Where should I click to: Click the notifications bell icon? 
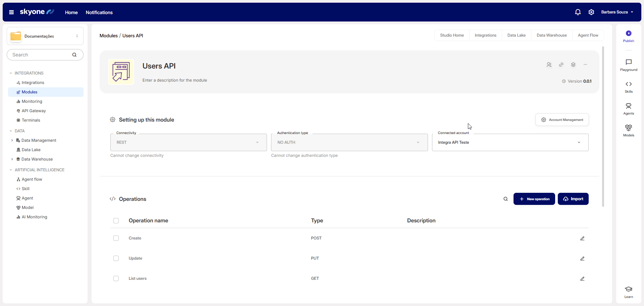pyautogui.click(x=578, y=12)
